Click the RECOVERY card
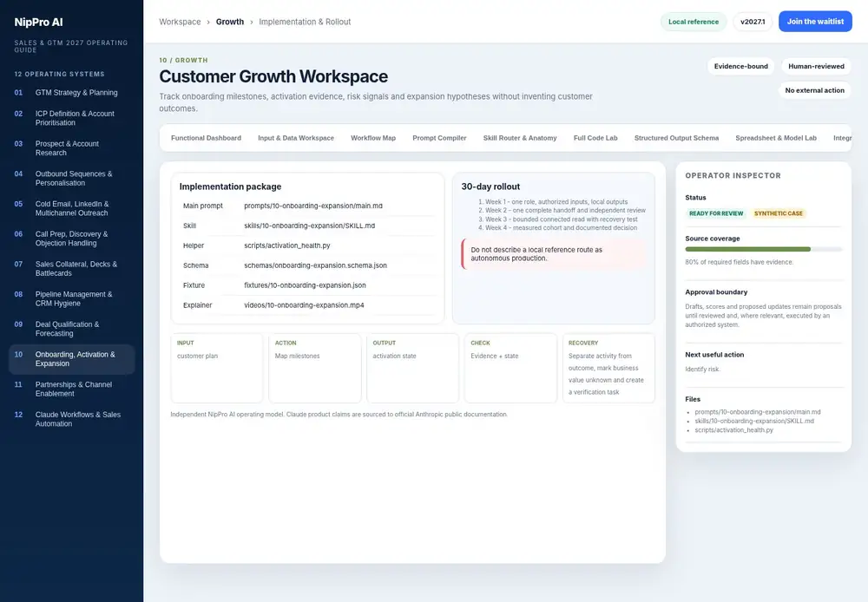This screenshot has width=868, height=602. 608,368
